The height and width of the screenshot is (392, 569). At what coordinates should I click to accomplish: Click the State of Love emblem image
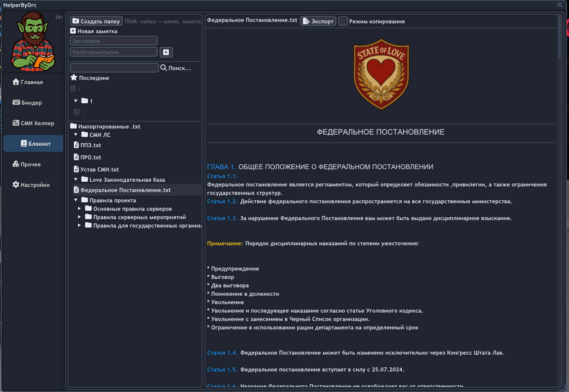pyautogui.click(x=381, y=74)
